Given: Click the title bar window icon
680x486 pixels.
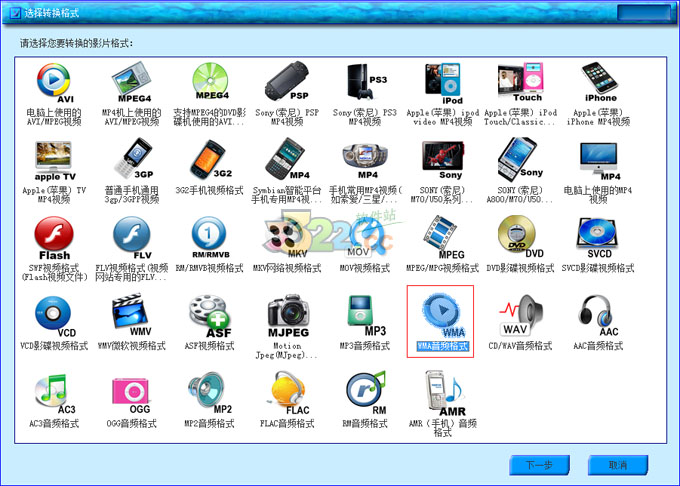Looking at the screenshot, I should 15,13.
